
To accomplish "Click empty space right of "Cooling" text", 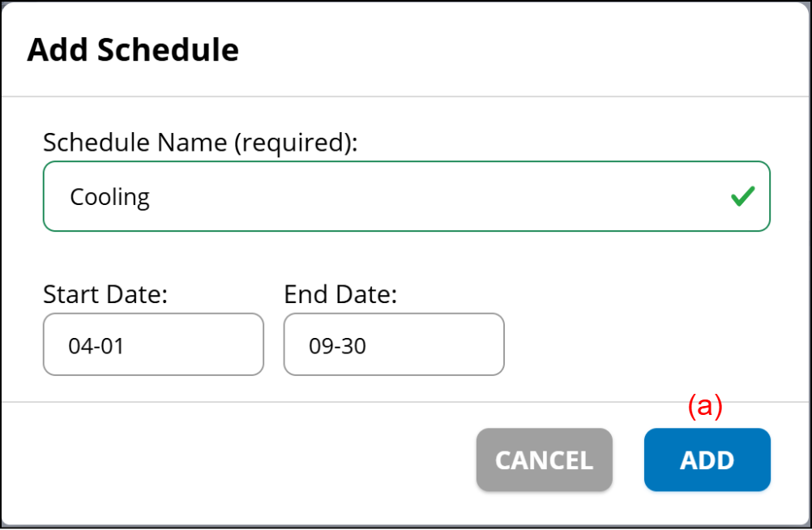I will pyautogui.click(x=438, y=197).
